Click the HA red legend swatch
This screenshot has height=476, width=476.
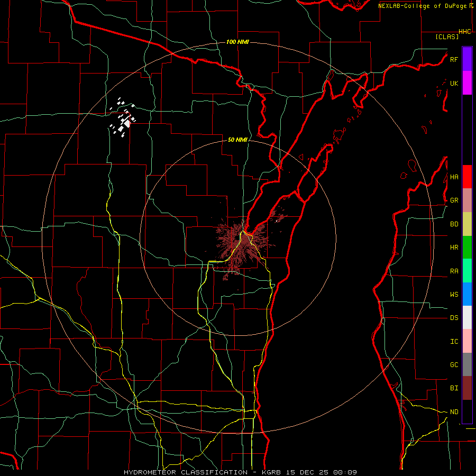pos(467,177)
